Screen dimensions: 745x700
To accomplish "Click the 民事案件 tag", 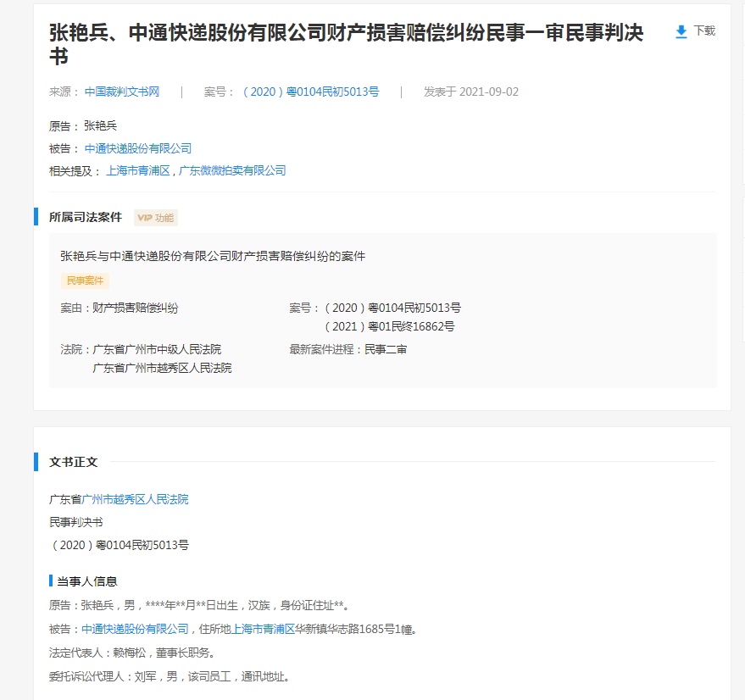I will (x=85, y=281).
